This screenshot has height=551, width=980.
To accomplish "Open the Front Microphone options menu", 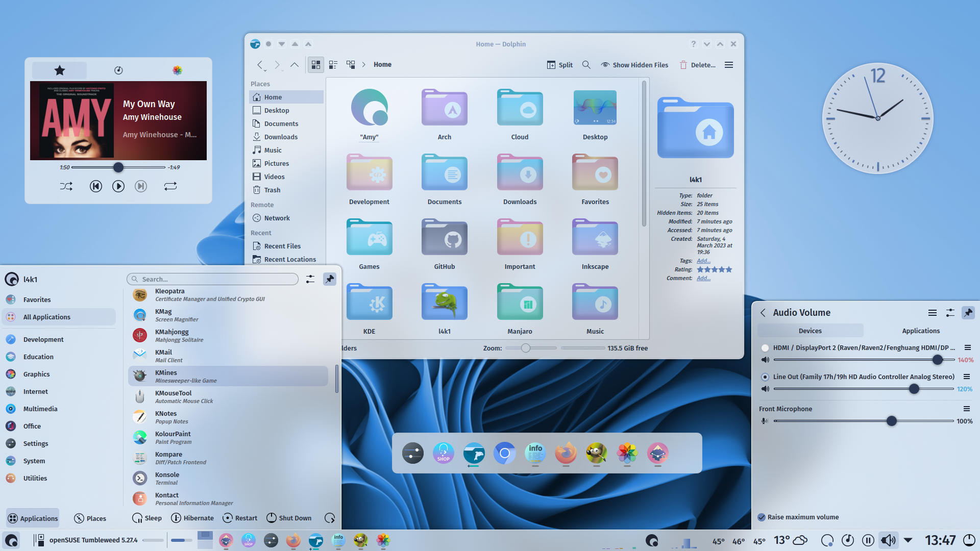I will click(966, 409).
